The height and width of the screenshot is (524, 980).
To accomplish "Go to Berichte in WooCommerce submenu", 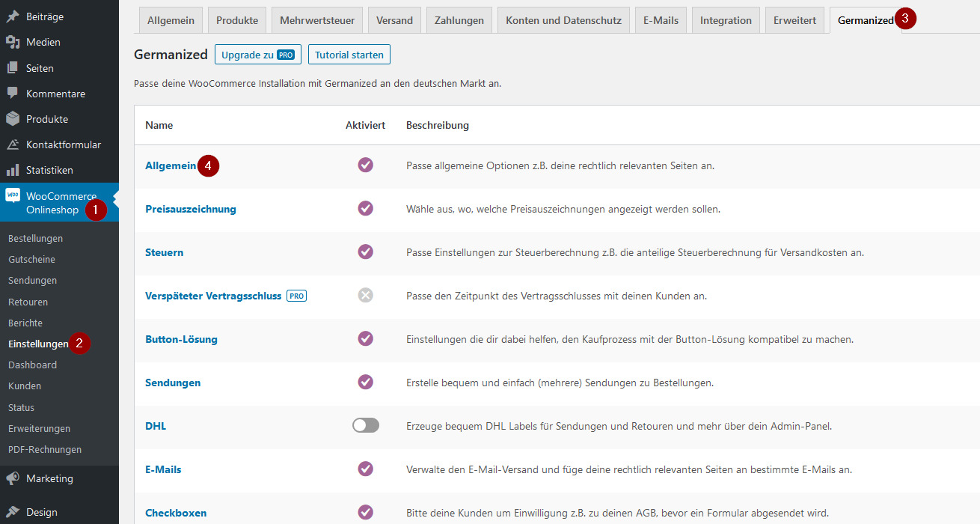I will (25, 323).
